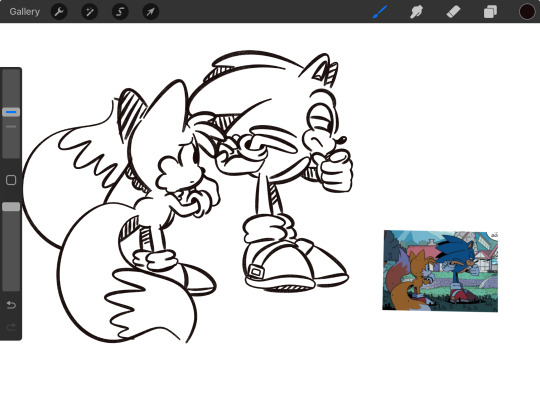The height and width of the screenshot is (405, 540).
Task: Open the Layers panel
Action: 490,12
